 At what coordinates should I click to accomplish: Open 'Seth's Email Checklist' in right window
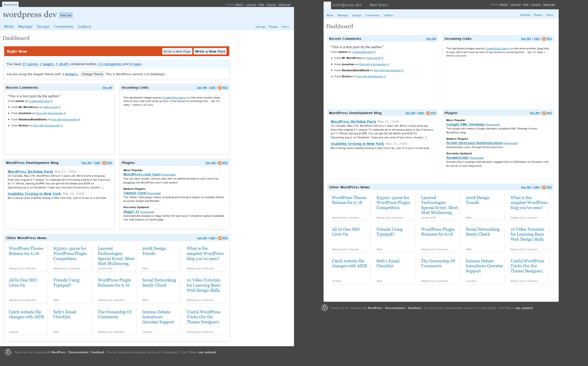388,263
